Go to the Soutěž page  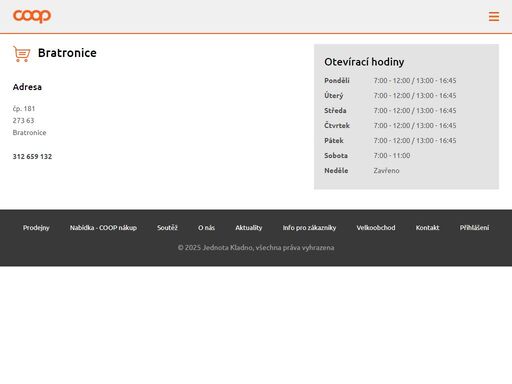pos(167,228)
